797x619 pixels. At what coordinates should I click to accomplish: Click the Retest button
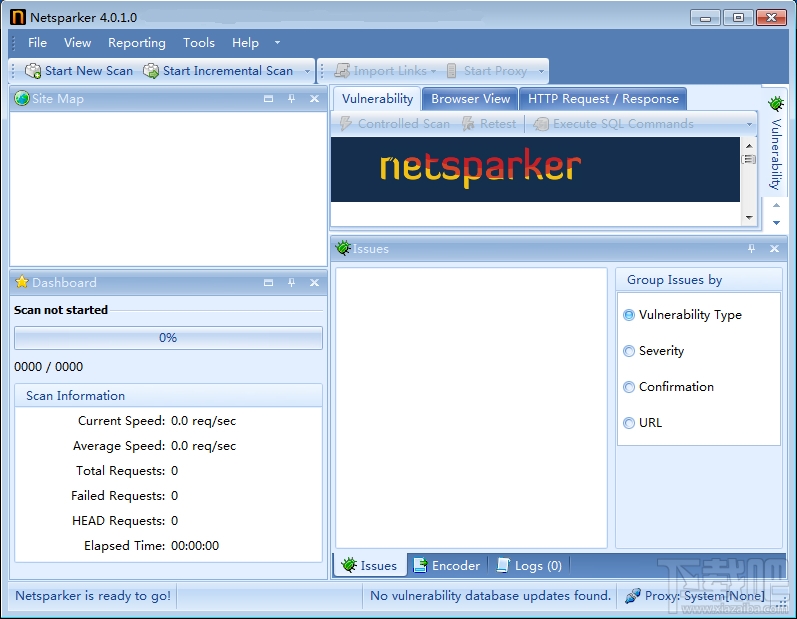(489, 123)
